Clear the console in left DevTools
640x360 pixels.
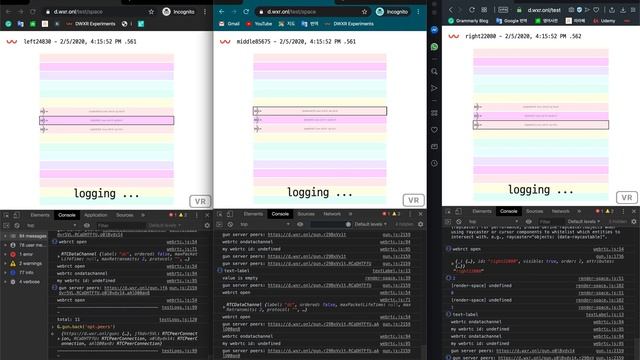17,225
